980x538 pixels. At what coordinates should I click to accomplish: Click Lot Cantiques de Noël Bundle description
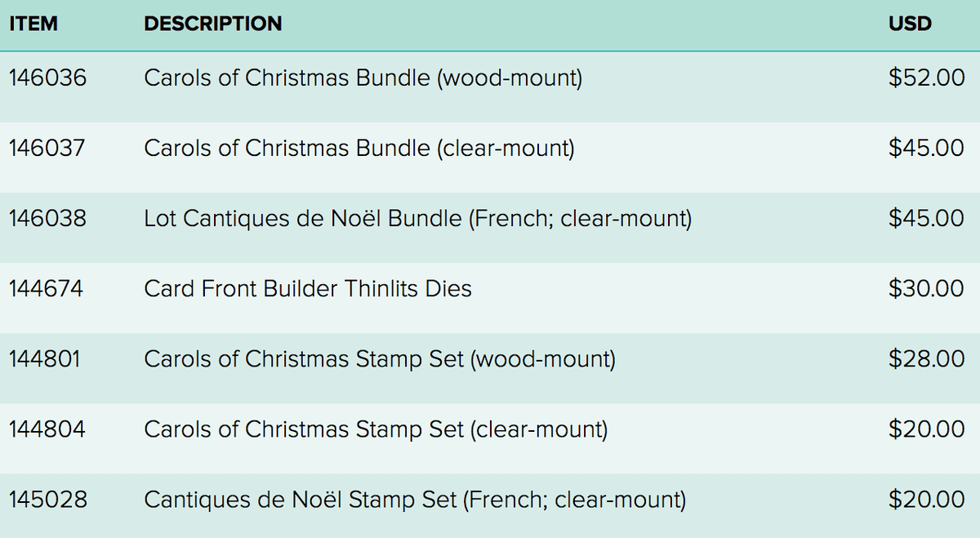click(417, 219)
